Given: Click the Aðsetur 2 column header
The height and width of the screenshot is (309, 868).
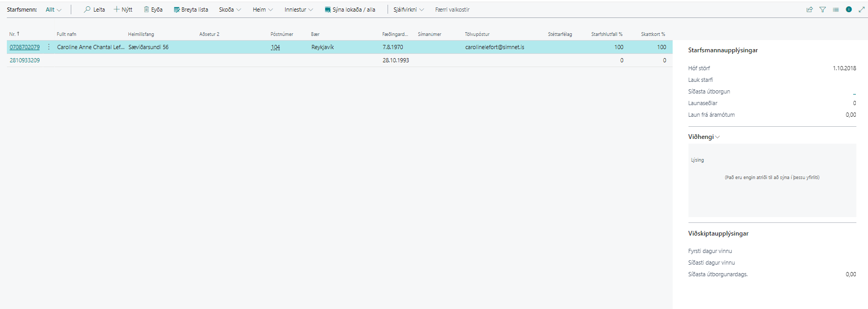Looking at the screenshot, I should point(209,34).
